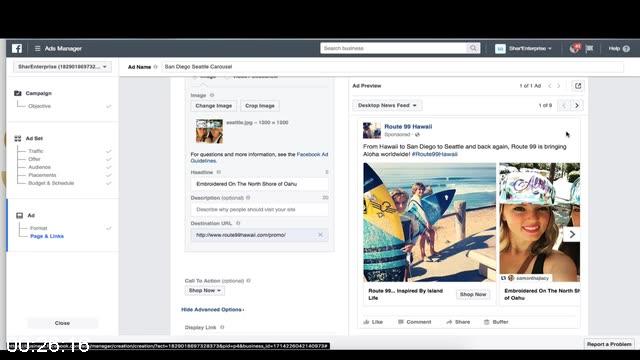Show previous placement preview arrow

(x=564, y=105)
